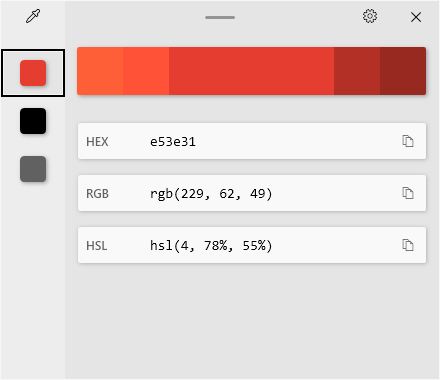Copy the RGB color value
440x380 pixels.
coord(408,193)
